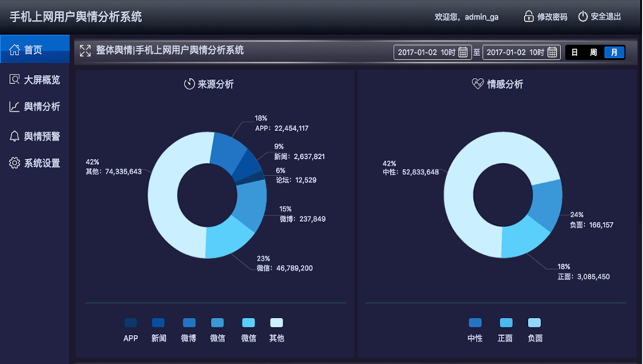
Task: Toggle the APP legend color swatch
Action: (131, 323)
